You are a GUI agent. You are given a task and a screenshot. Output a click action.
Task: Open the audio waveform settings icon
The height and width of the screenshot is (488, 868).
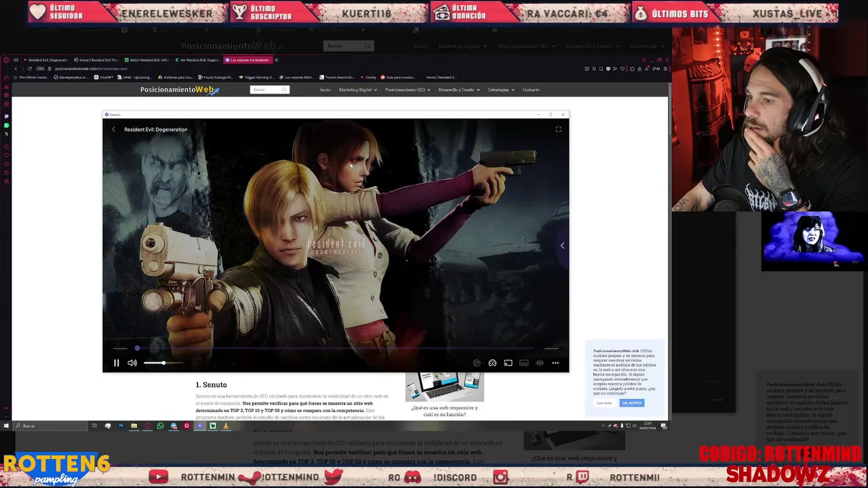540,363
